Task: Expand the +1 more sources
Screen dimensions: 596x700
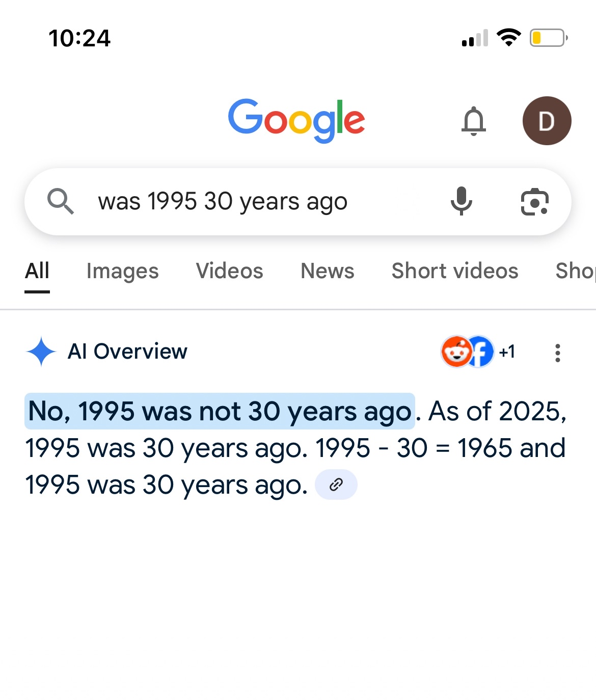Action: [507, 352]
